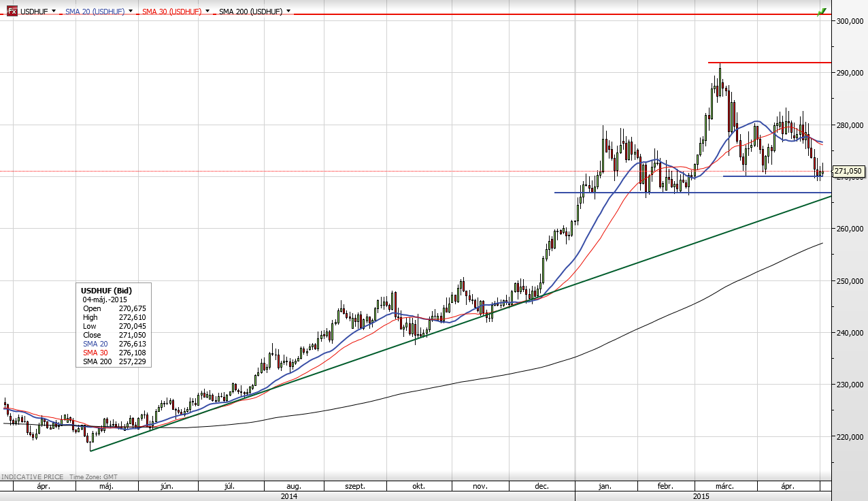868x501 pixels.
Task: Open the SMA 200 (USDHUF) dropdown arrow
Action: point(289,12)
